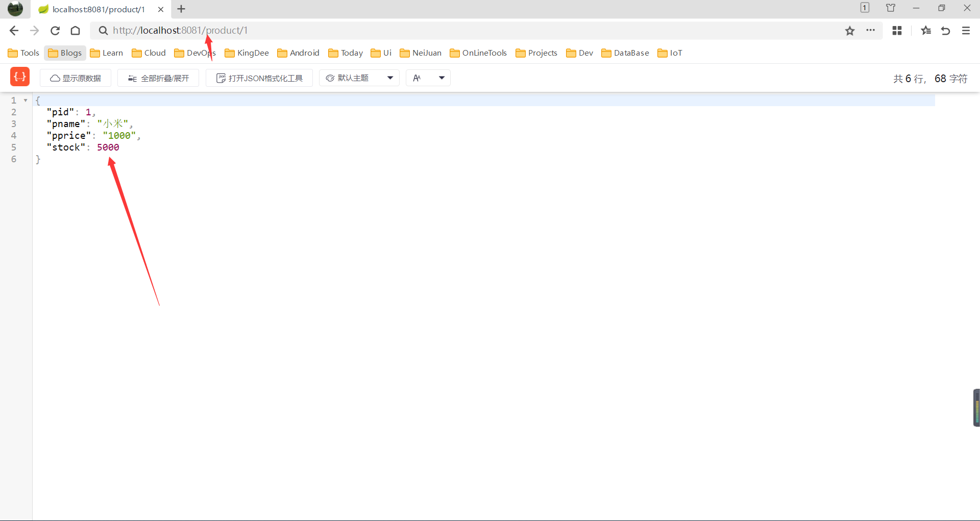Open the tab count indicator icon
Screen dimensions: 980x521
coord(865,8)
